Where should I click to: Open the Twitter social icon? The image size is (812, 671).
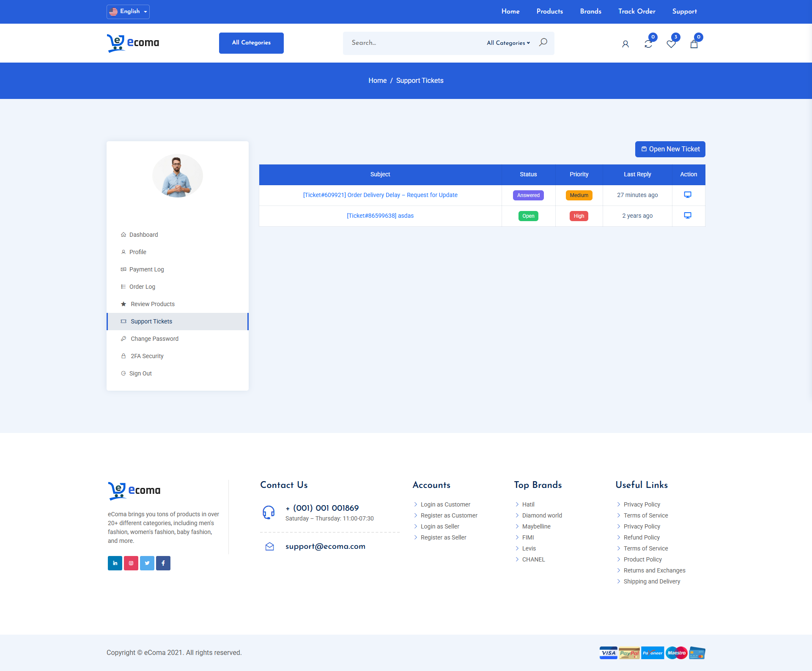click(x=147, y=563)
